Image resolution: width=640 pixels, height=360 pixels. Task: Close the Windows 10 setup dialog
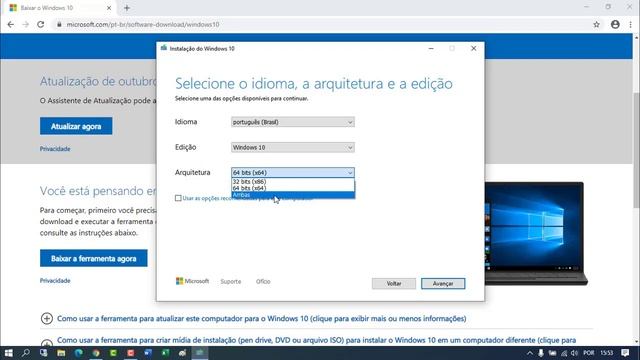coord(473,48)
